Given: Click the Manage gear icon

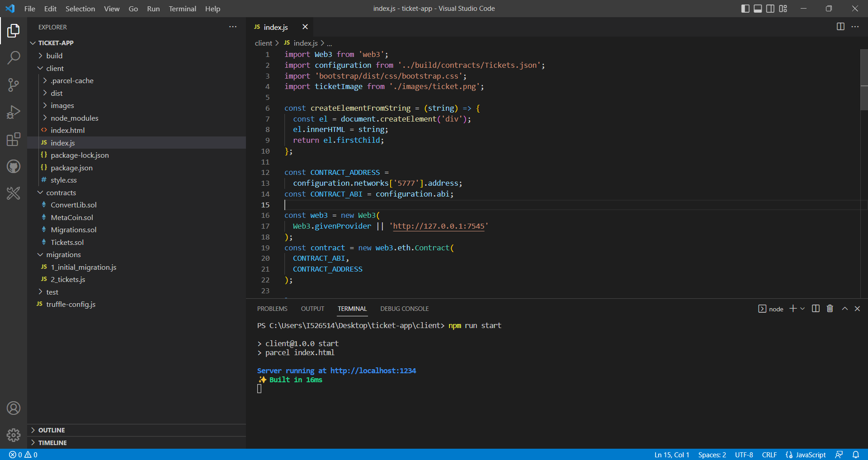Looking at the screenshot, I should pos(14,435).
